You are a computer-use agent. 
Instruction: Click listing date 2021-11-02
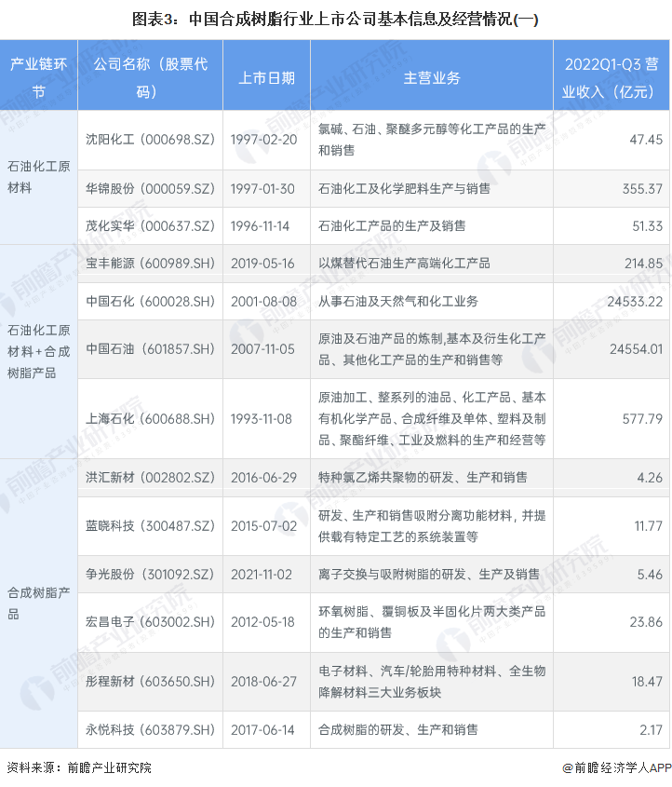[262, 575]
